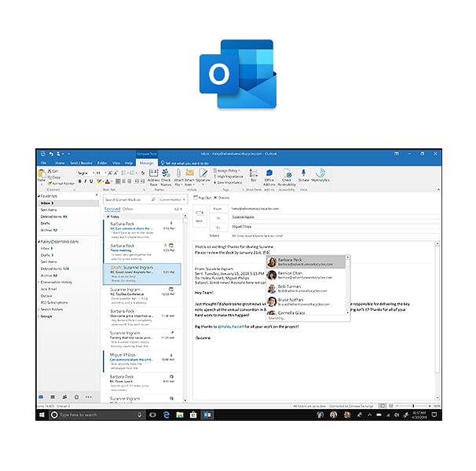476x471 pixels.
Task: Click the Subject field of the message
Action: pos(335,235)
